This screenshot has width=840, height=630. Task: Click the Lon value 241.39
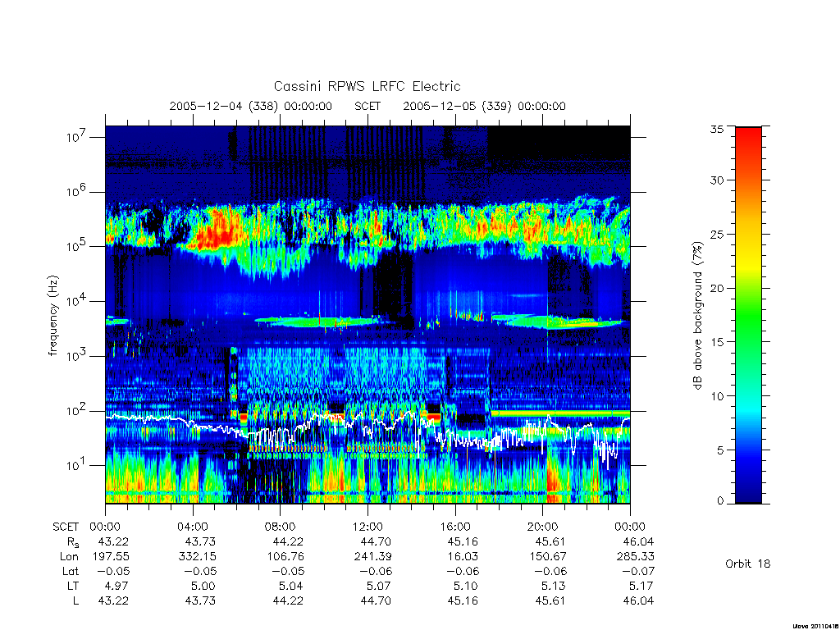(373, 557)
